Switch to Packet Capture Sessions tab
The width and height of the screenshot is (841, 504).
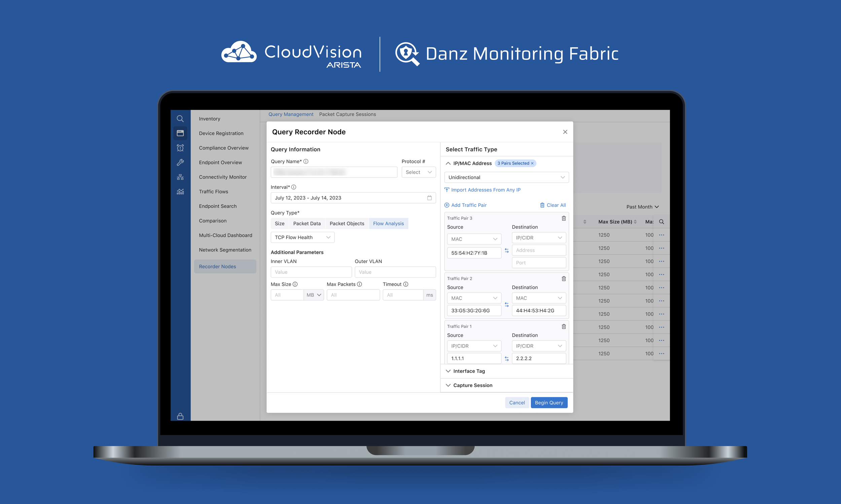tap(348, 114)
